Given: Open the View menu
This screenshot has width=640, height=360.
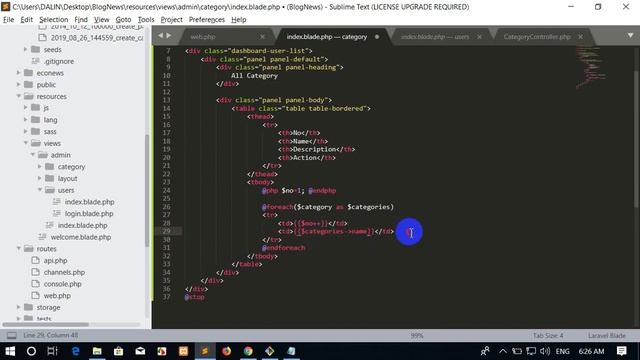Looking at the screenshot, I should coord(101,20).
